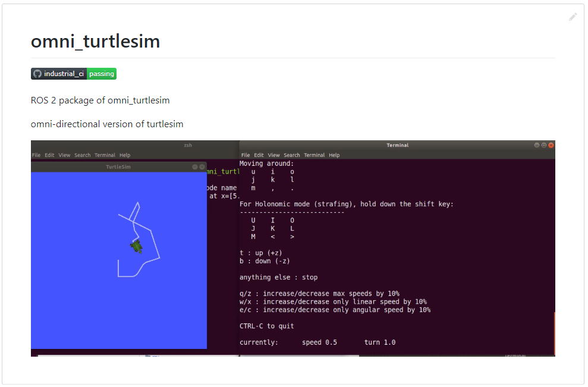The width and height of the screenshot is (588, 387).
Task: Click the 'For Holonomic mode (strafing)' line
Action: pyautogui.click(x=347, y=204)
